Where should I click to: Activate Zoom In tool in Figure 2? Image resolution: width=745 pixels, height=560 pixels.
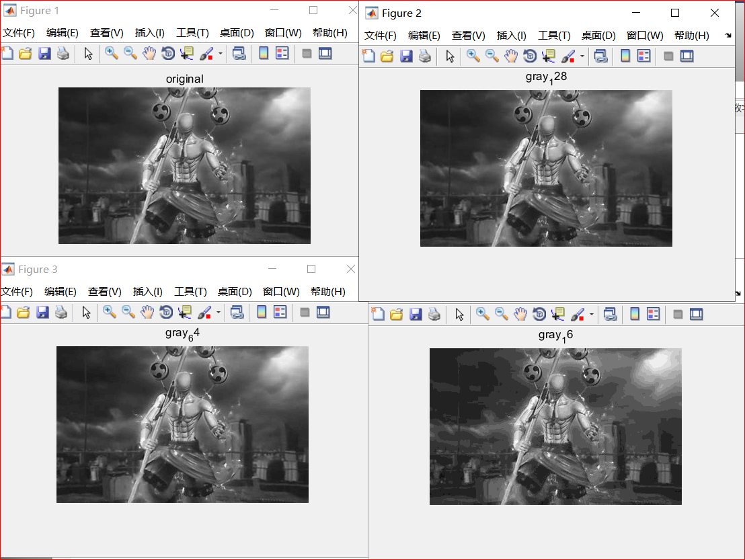[473, 56]
